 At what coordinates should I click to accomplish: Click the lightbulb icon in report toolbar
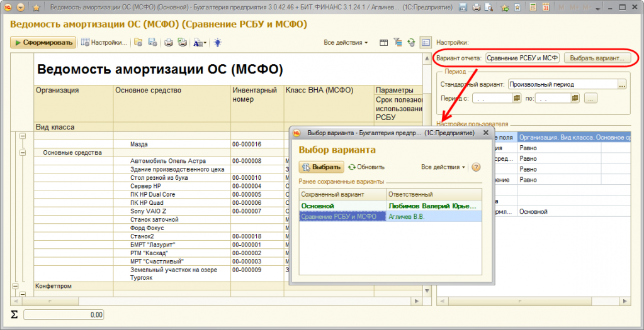pyautogui.click(x=218, y=43)
